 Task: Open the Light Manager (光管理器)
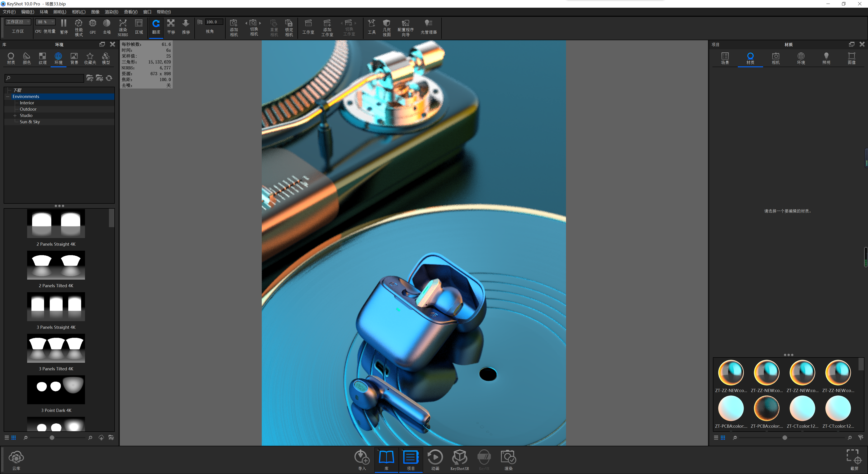[x=428, y=27]
